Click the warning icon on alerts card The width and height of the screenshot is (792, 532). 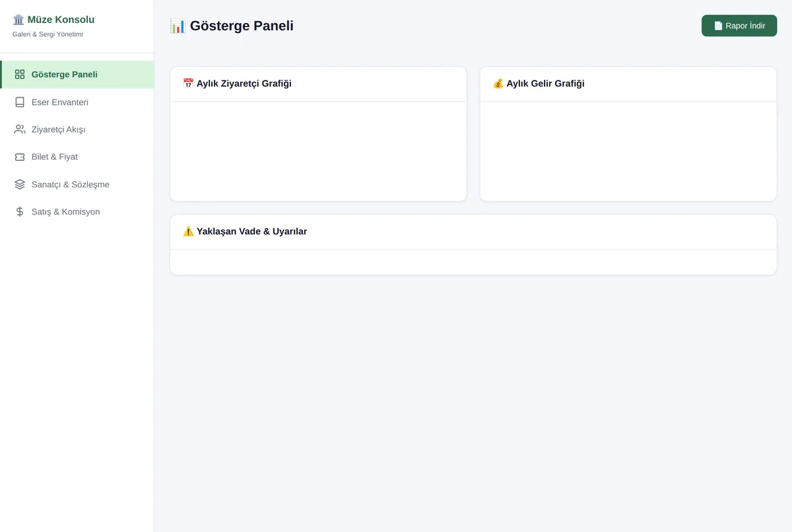[188, 232]
